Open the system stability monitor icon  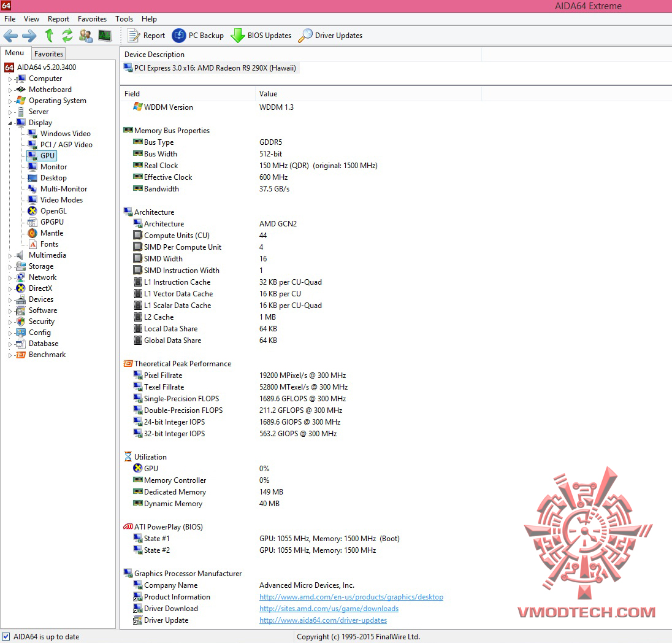pyautogui.click(x=105, y=36)
